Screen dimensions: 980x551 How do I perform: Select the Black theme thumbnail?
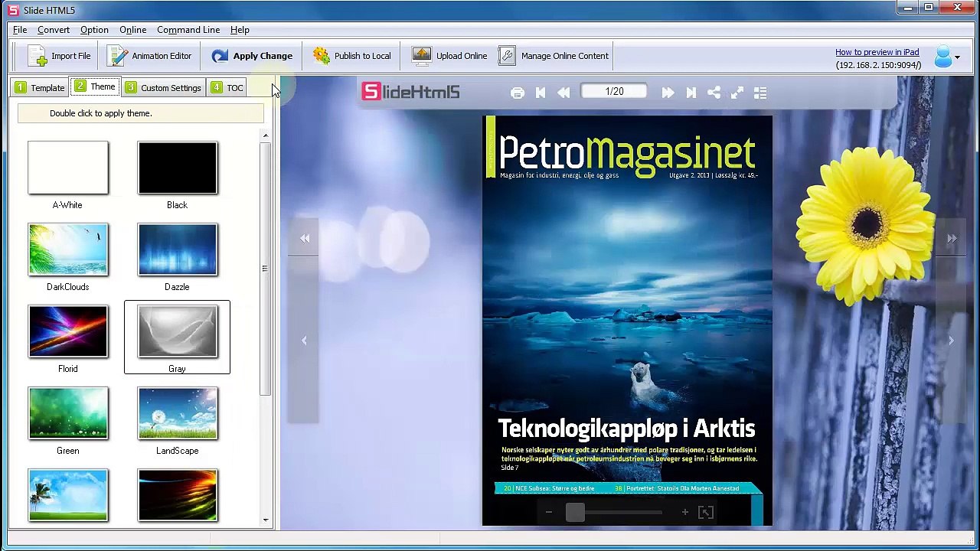[x=178, y=168]
